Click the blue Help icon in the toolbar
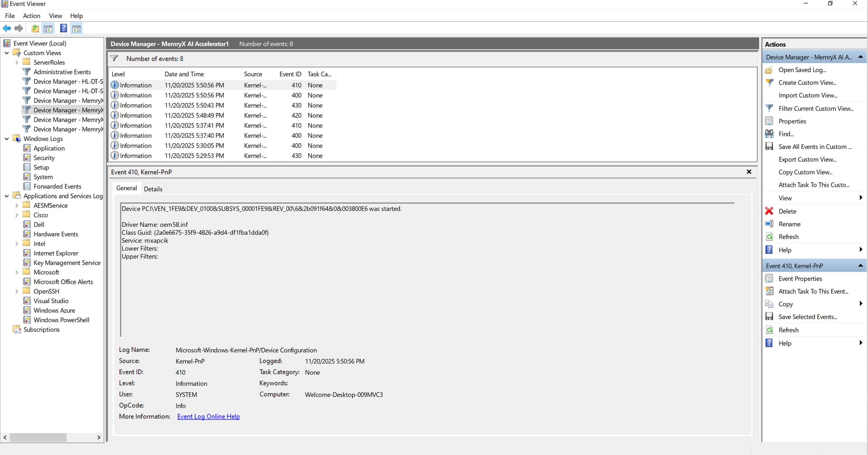This screenshot has height=455, width=868. [64, 28]
